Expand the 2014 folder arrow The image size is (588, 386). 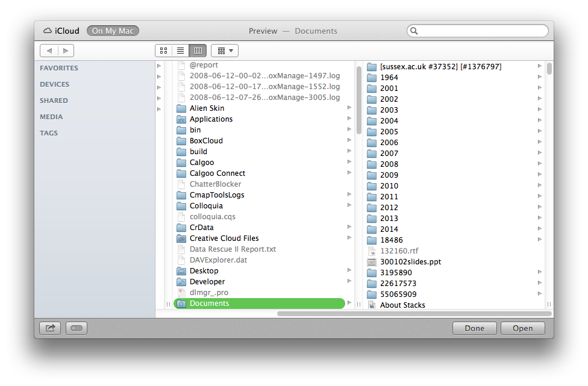pyautogui.click(x=539, y=229)
